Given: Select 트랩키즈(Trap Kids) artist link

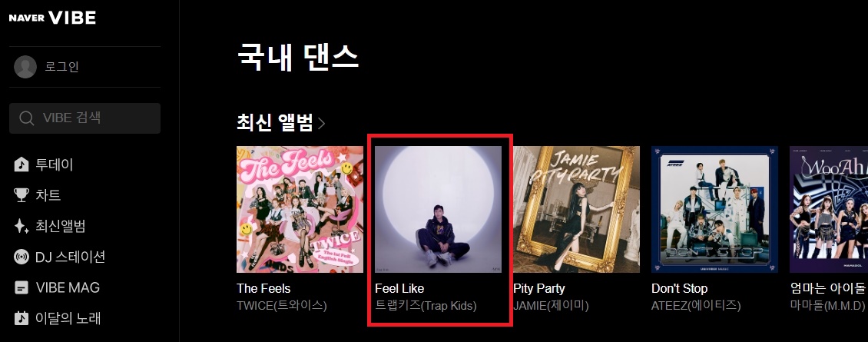Looking at the screenshot, I should pos(426,305).
